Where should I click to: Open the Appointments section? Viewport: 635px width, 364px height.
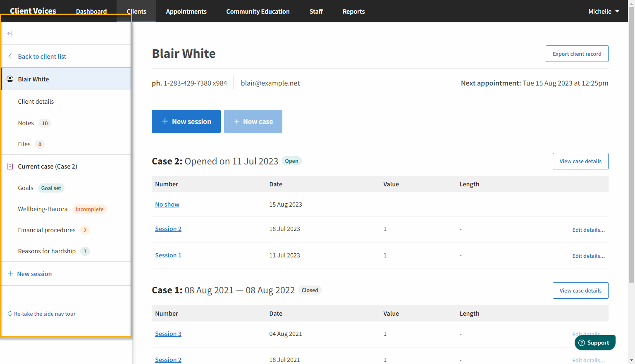186,11
